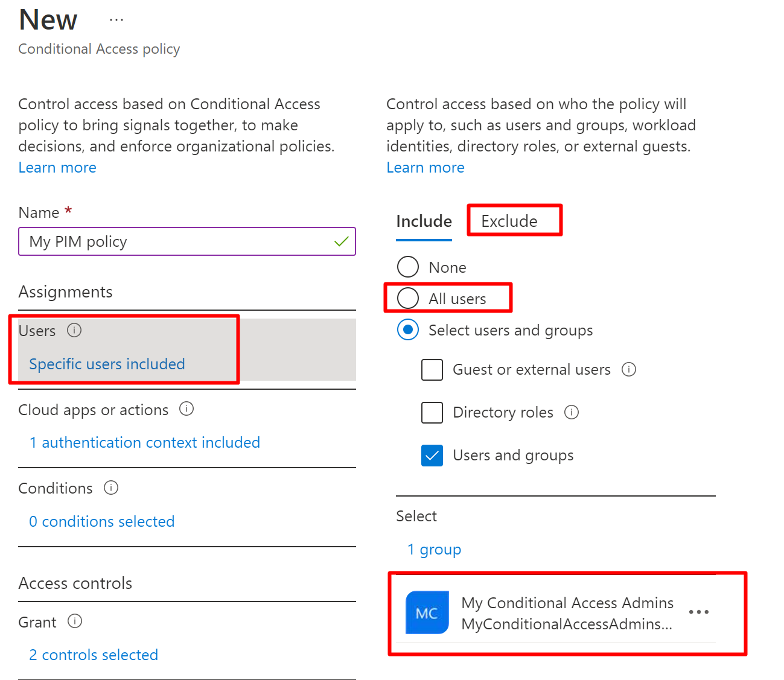The width and height of the screenshot is (784, 680).
Task: Click the info icon next to Users
Action: (x=74, y=330)
